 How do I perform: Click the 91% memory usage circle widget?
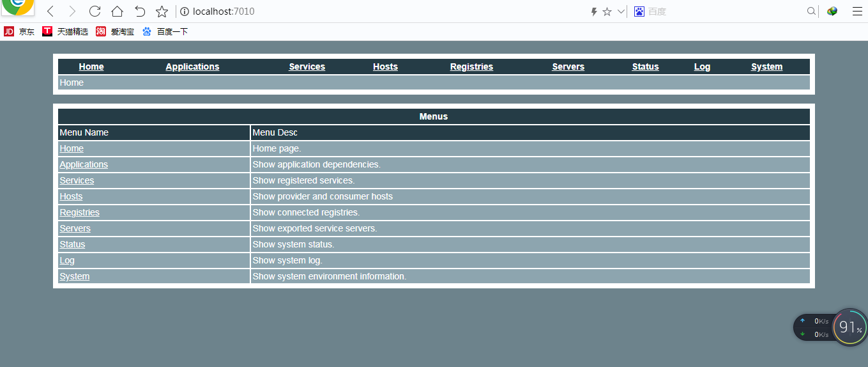tap(850, 327)
